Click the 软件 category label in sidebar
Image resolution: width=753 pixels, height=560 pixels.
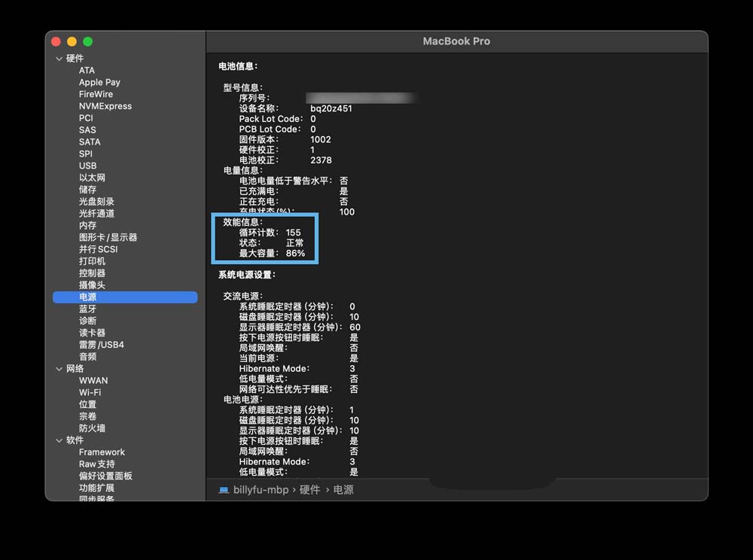75,440
